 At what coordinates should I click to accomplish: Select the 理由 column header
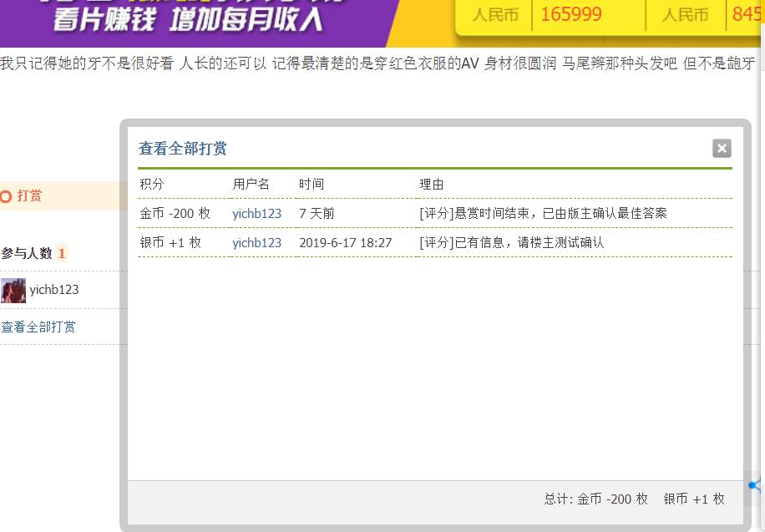(x=431, y=184)
